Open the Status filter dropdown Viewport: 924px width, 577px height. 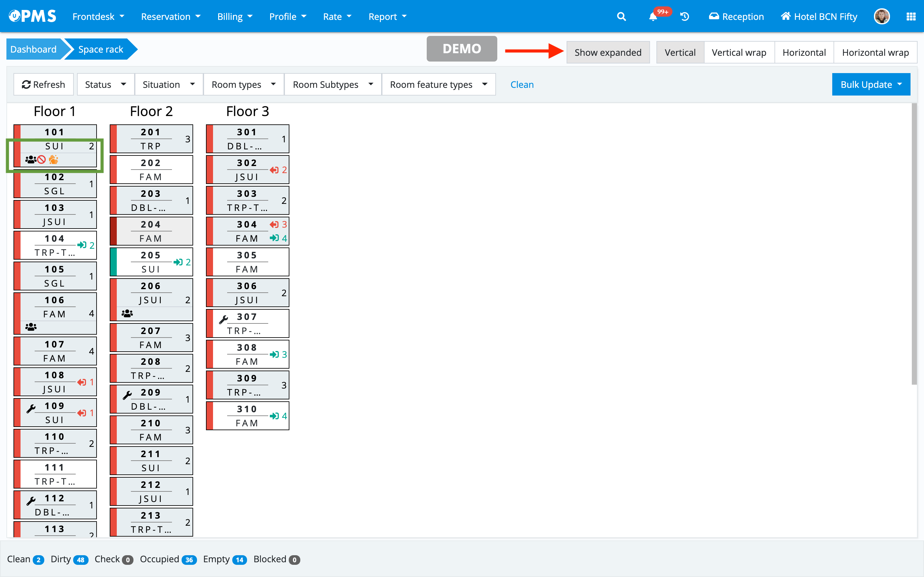click(x=105, y=84)
